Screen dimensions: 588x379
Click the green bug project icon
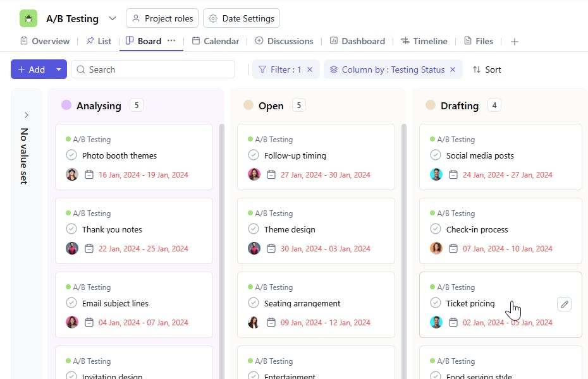point(28,18)
